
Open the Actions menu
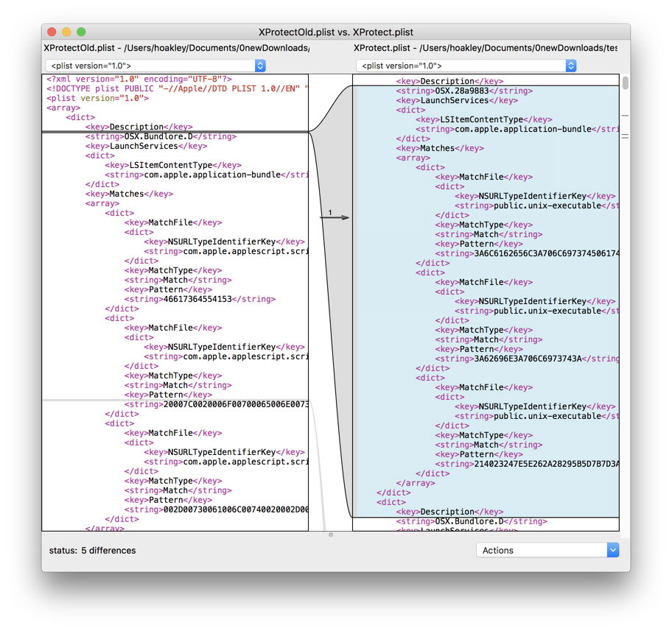pyautogui.click(x=547, y=550)
